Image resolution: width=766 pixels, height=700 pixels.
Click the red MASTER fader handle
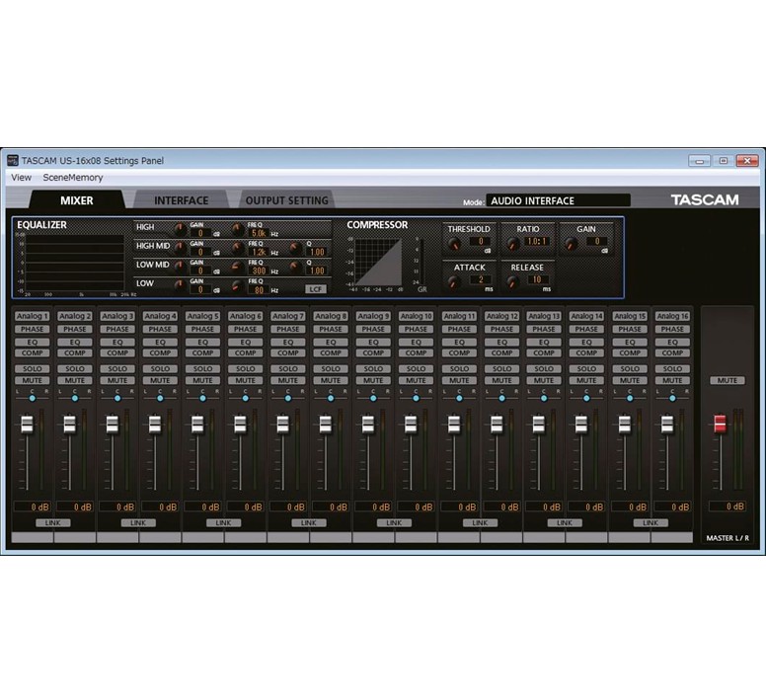(720, 424)
